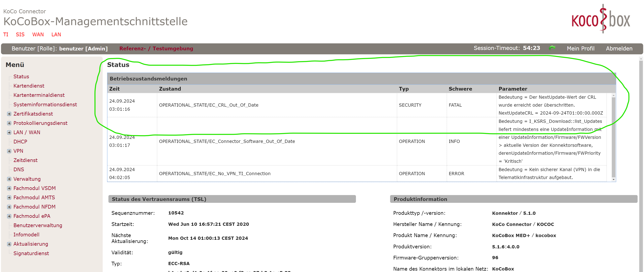This screenshot has height=272, width=644.
Task: Click Abmelden to log out
Action: coord(619,49)
